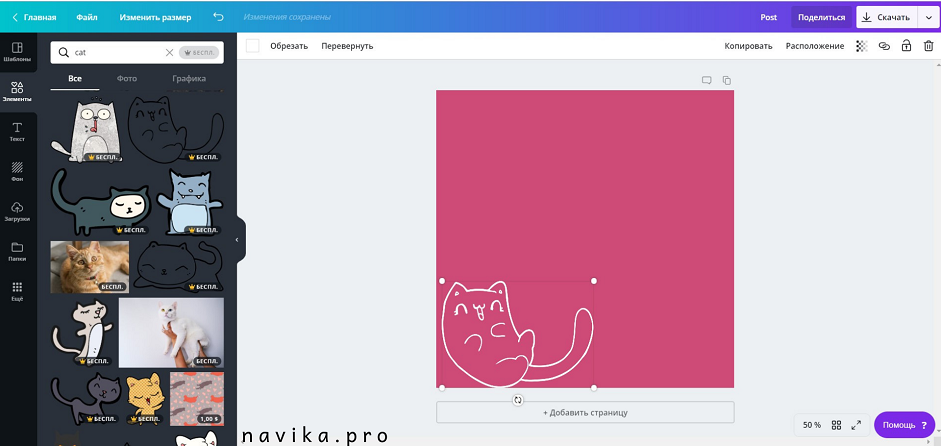Viewport: 941px width, 446px height.
Task: Toggle fullscreen presentation mode icon
Action: [856, 425]
